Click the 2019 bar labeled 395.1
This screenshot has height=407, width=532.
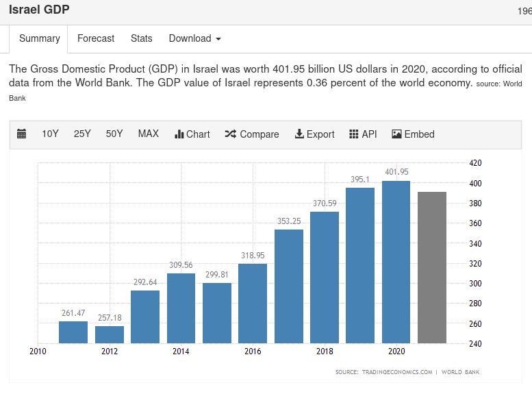point(360,265)
